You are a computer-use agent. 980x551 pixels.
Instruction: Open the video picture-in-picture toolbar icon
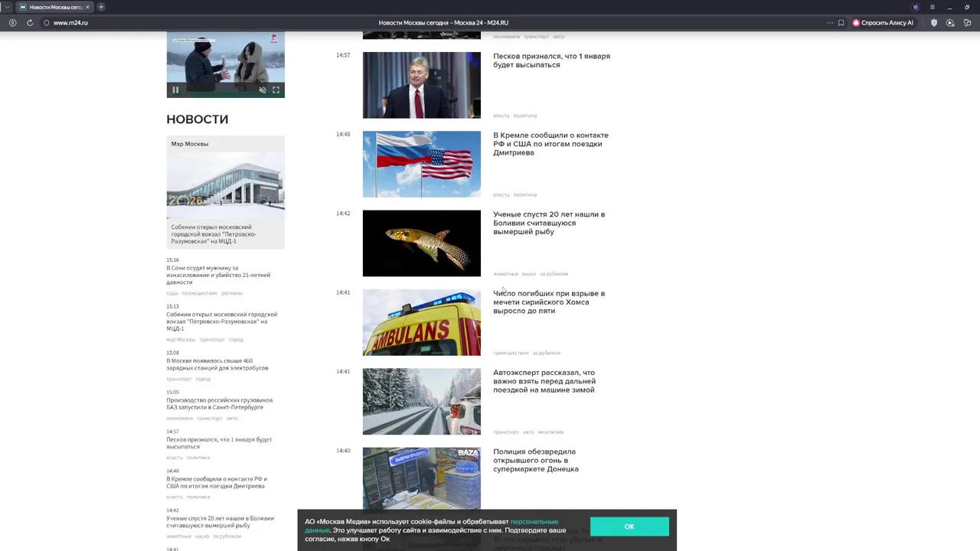click(x=950, y=23)
